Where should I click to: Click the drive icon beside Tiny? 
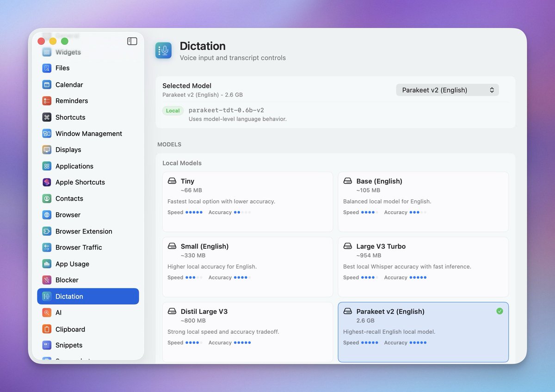(172, 181)
